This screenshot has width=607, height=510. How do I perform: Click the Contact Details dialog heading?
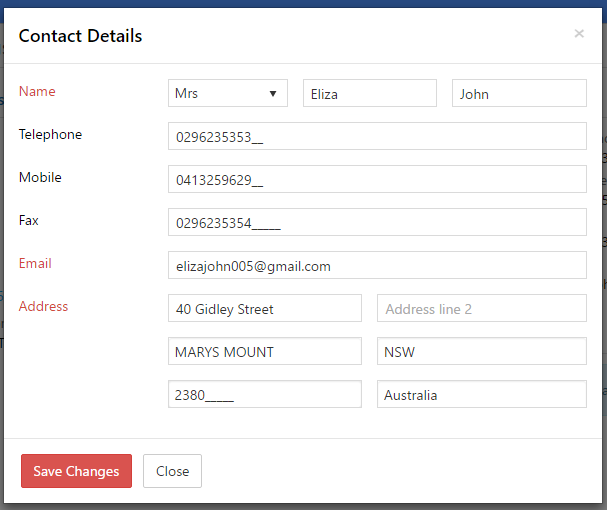coord(80,36)
